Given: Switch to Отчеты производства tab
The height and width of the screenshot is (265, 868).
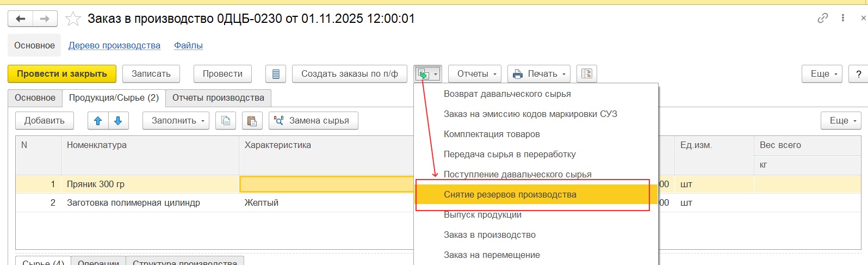Looking at the screenshot, I should [x=218, y=98].
